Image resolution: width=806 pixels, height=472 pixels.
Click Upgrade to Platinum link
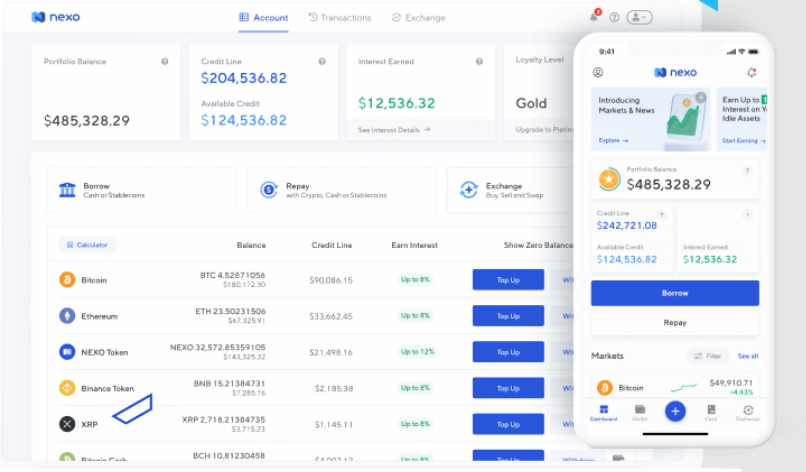[544, 130]
